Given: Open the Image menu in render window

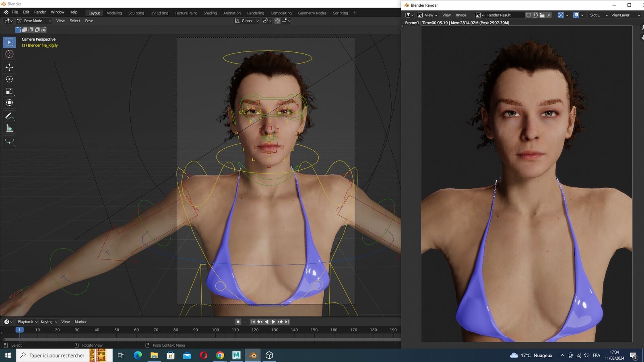Looking at the screenshot, I should (461, 15).
